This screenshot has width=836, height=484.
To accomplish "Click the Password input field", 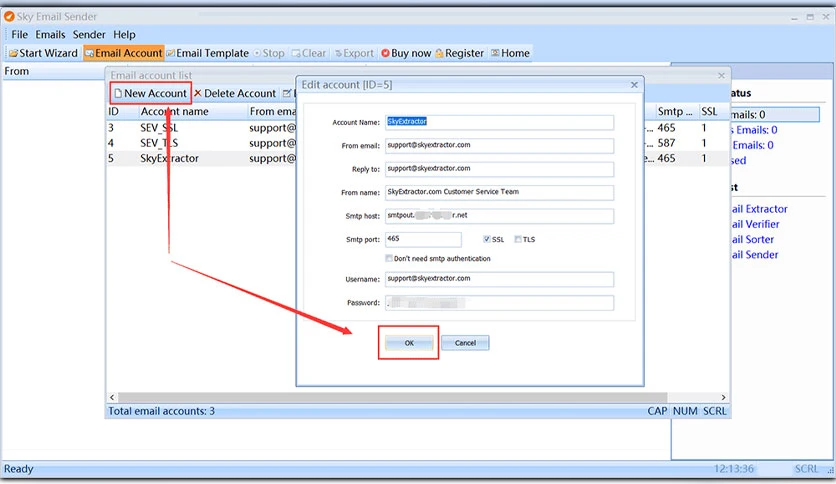I will click(499, 303).
